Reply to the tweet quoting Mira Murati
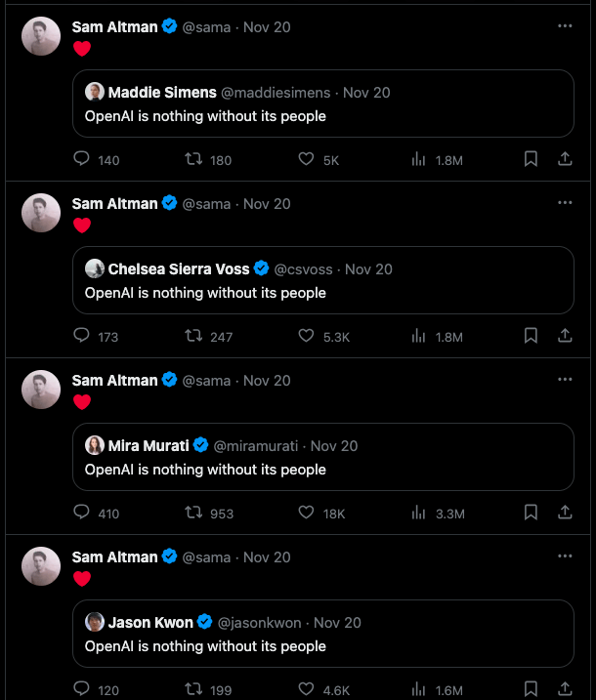This screenshot has width=596, height=700. point(82,513)
